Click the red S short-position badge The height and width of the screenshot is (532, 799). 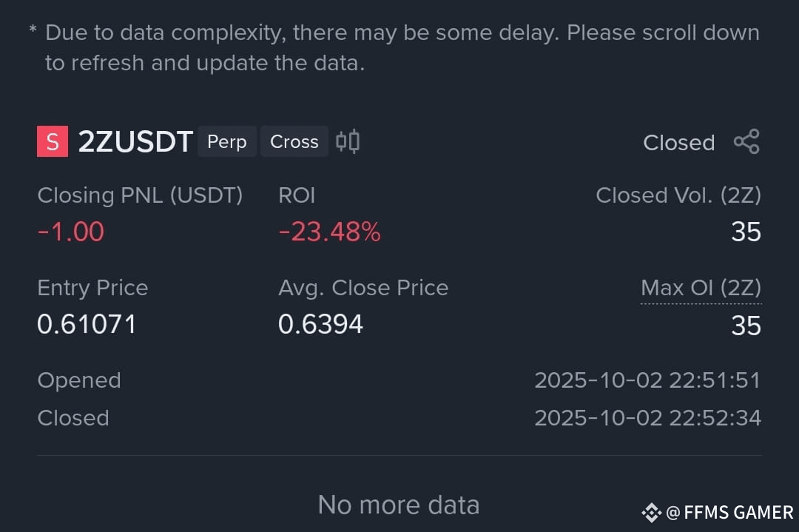[x=53, y=141]
